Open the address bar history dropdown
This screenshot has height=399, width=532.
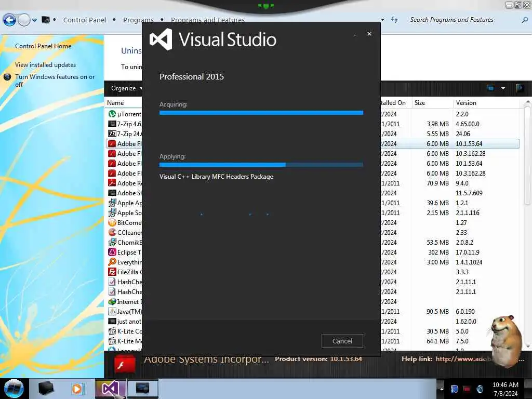(x=383, y=20)
